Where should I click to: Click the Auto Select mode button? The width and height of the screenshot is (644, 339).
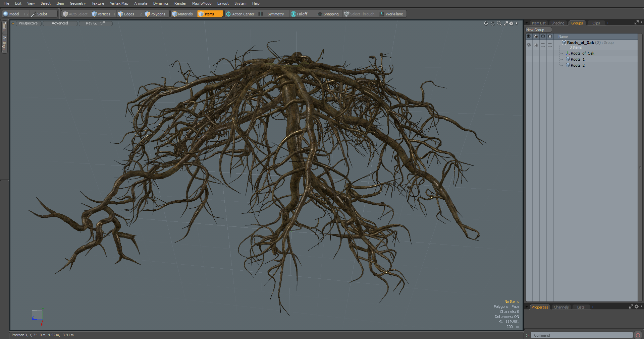[x=75, y=14]
